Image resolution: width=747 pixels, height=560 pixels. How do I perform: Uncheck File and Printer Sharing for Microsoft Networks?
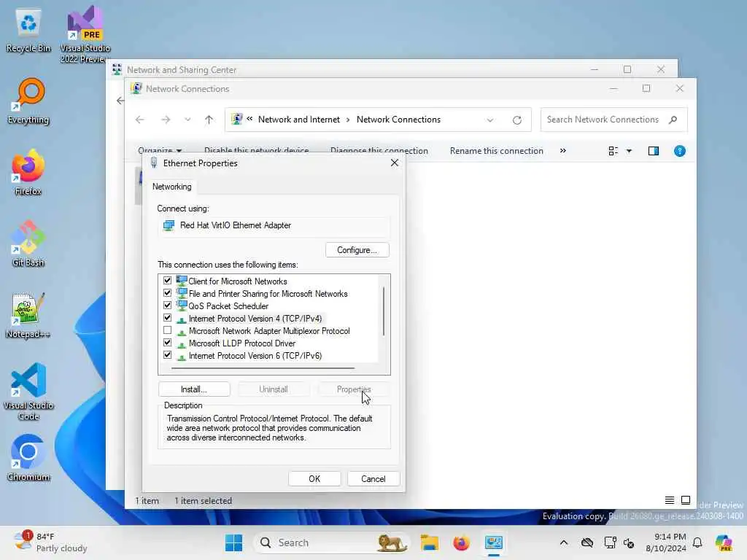pyautogui.click(x=167, y=293)
